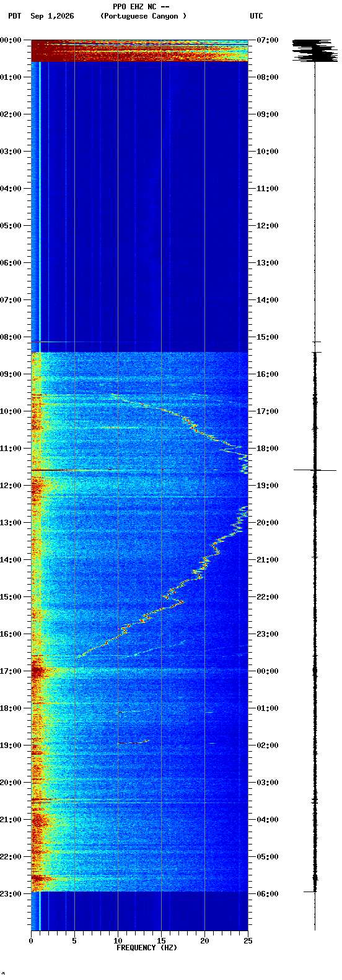This screenshot has width=342, height=980.
Task: Click the PDT time label '15:00'
Action: (x=11, y=596)
